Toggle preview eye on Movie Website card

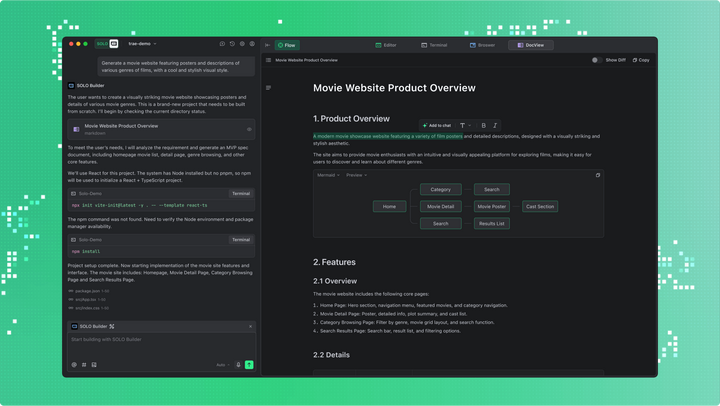pyautogui.click(x=249, y=129)
